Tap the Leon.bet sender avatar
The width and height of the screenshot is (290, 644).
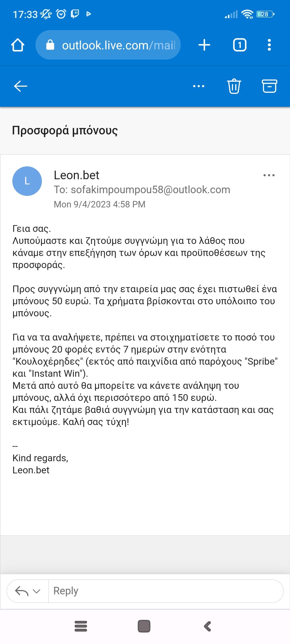[x=27, y=181]
